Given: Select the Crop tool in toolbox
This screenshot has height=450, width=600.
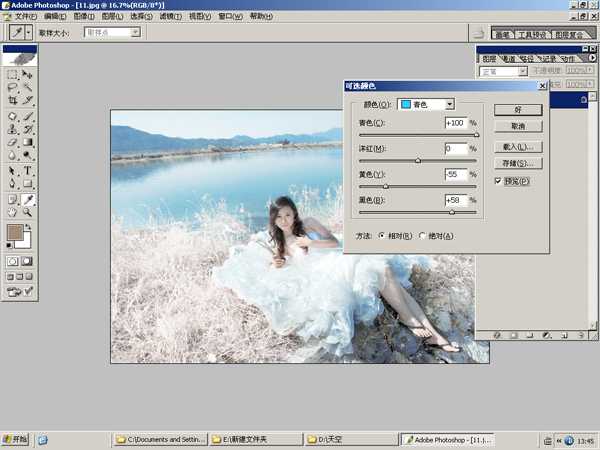Looking at the screenshot, I should click(12, 101).
